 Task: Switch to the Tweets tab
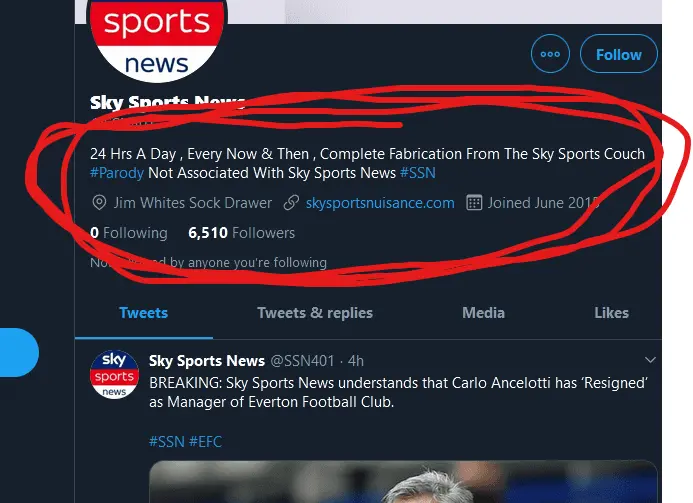pos(143,313)
